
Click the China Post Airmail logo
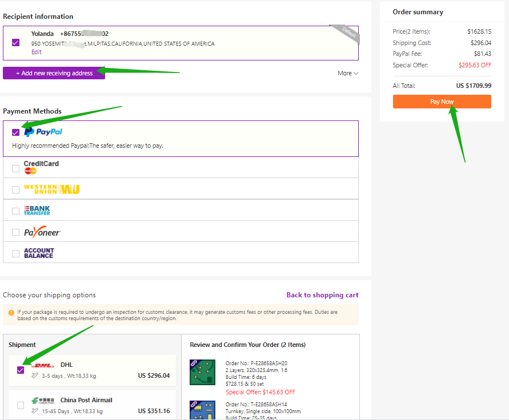pos(43,401)
